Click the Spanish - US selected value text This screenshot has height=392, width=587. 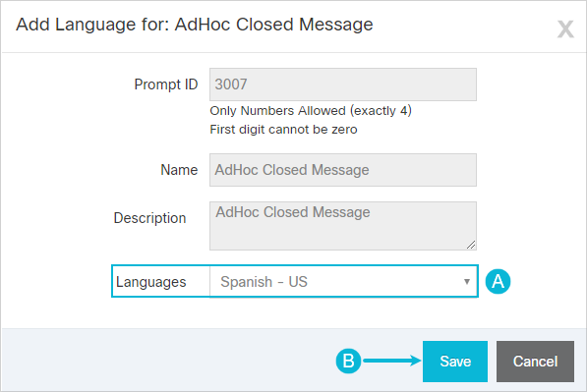(x=264, y=282)
